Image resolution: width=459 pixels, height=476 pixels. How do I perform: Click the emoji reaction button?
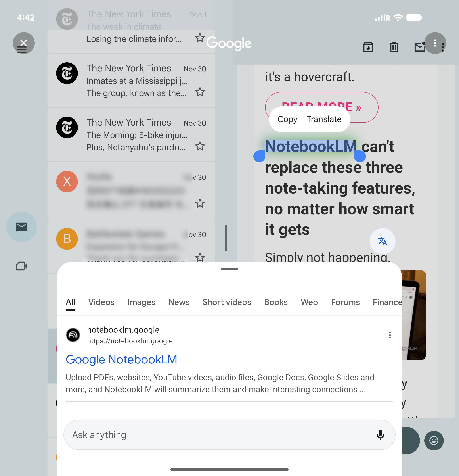434,441
